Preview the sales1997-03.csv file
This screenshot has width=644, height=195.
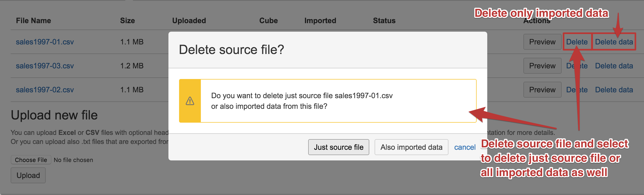(542, 66)
